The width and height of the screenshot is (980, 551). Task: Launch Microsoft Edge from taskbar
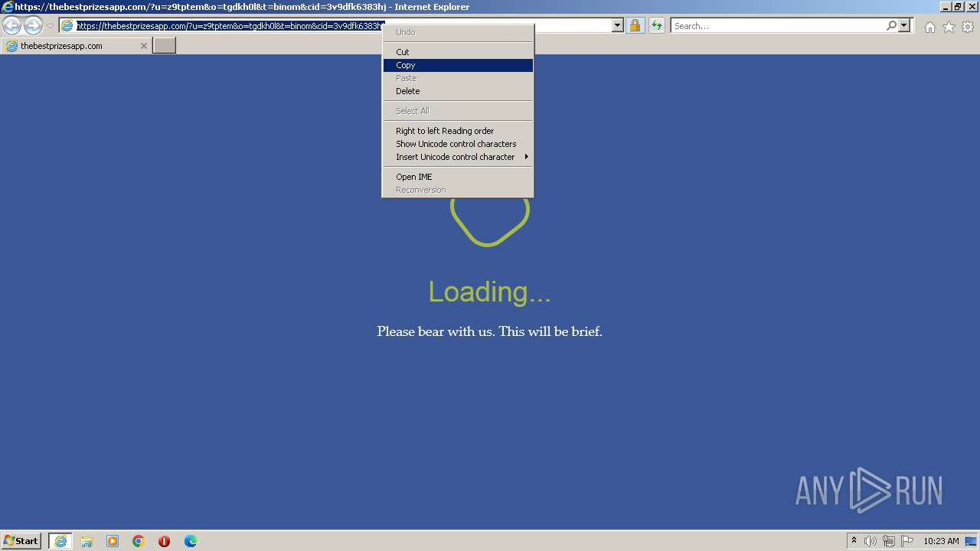pos(191,541)
